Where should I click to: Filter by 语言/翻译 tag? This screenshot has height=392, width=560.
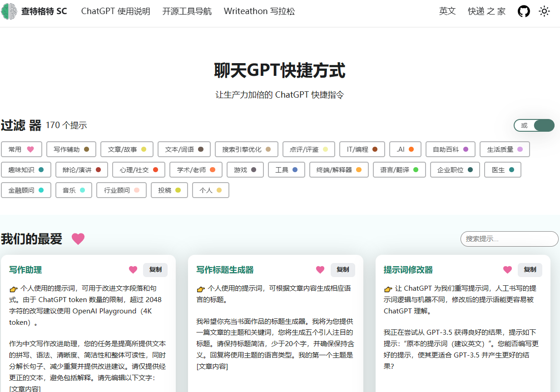(399, 169)
